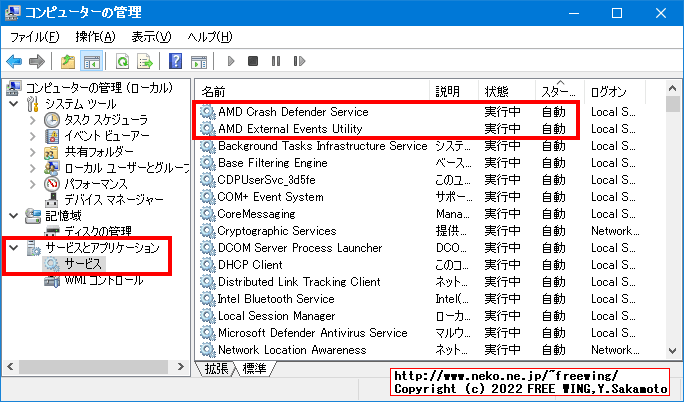Toggle the Show/Hide Console Tree icon

pos(92,61)
